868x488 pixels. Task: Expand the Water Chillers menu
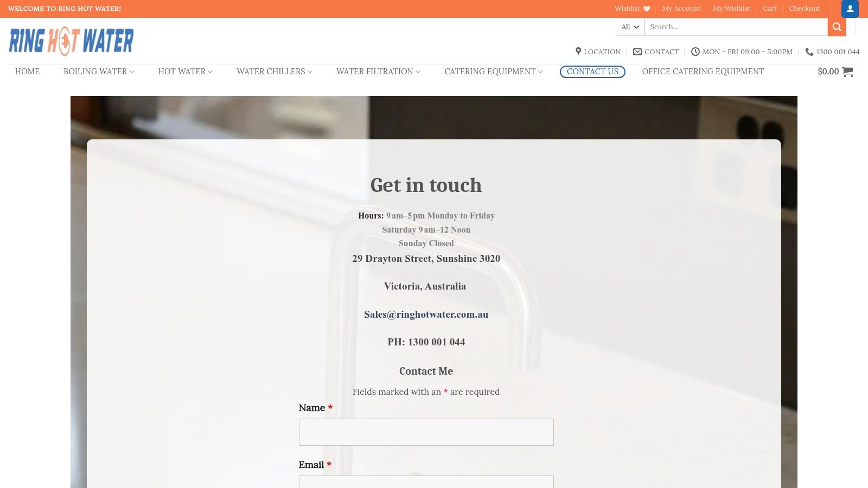[x=275, y=72]
